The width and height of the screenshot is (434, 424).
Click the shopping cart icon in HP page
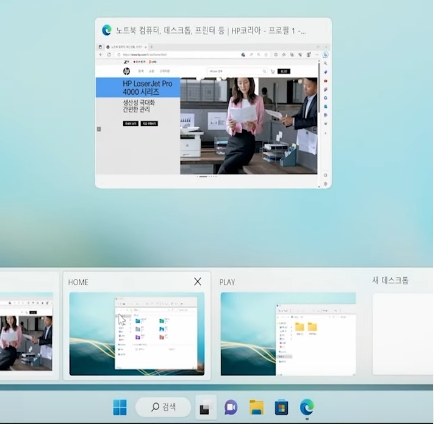click(273, 71)
